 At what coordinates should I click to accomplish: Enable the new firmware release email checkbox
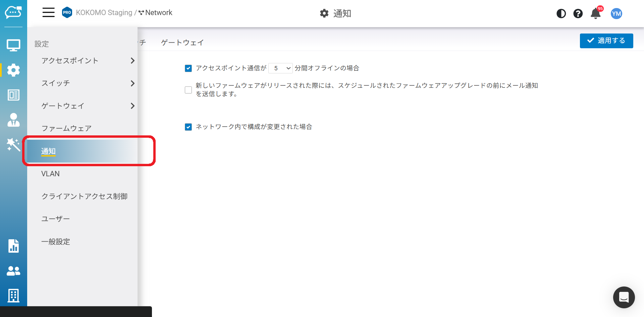click(x=189, y=90)
